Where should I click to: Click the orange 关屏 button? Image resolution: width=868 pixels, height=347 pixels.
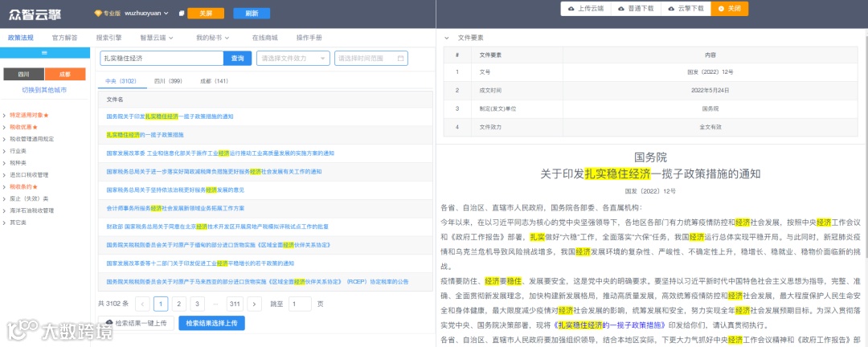tap(206, 14)
